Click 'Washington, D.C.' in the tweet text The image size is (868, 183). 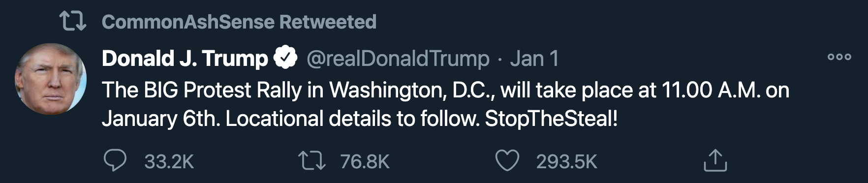point(413,90)
